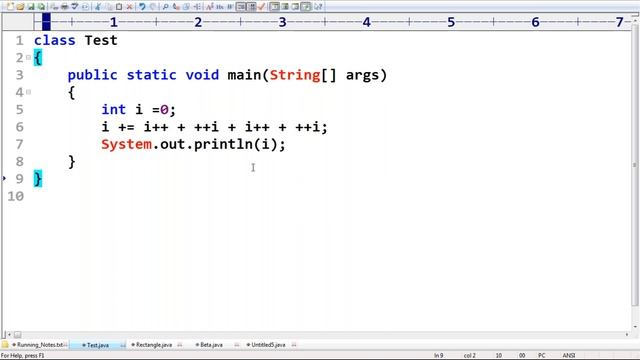Image resolution: width=640 pixels, height=360 pixels.
Task: Click the horizontal scrollbar right arrow
Action: tap(627, 334)
